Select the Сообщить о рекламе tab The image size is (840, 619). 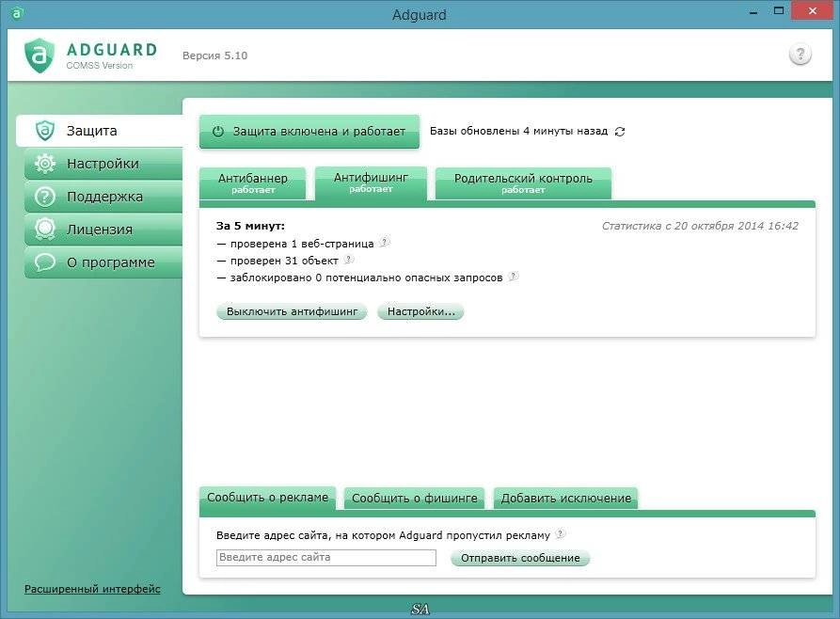point(267,498)
